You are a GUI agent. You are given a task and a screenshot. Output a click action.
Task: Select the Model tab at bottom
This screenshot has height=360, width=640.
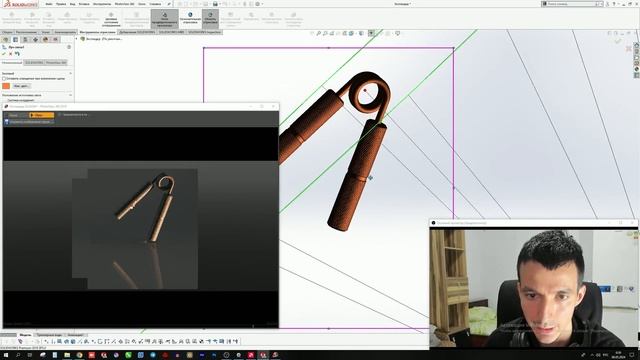click(x=25, y=335)
